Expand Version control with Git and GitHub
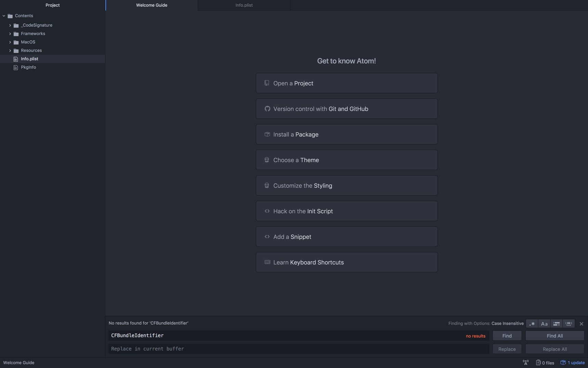588x368 pixels. point(347,109)
